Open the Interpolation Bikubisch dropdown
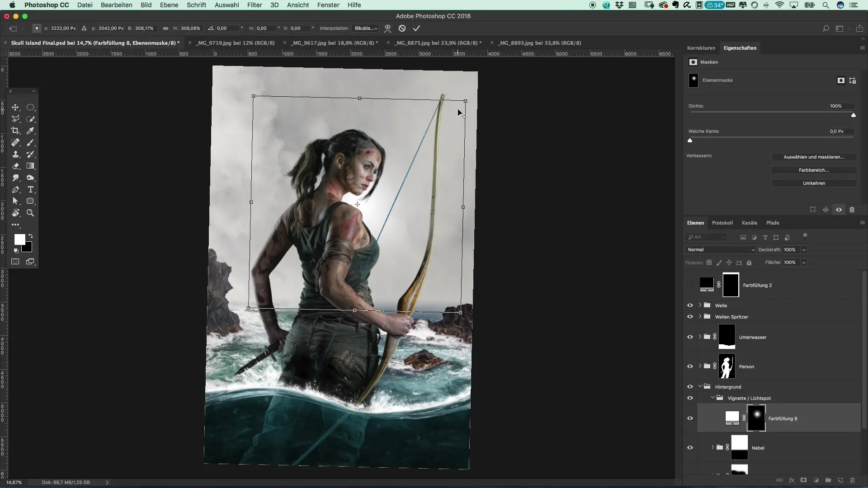 pos(365,28)
